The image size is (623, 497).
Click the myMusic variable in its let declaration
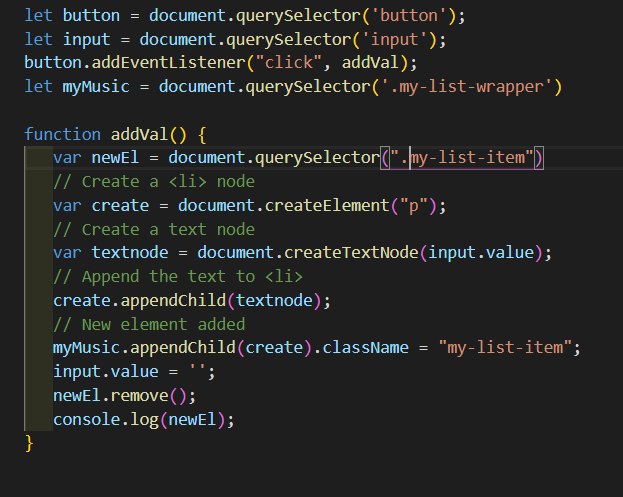[x=96, y=87]
